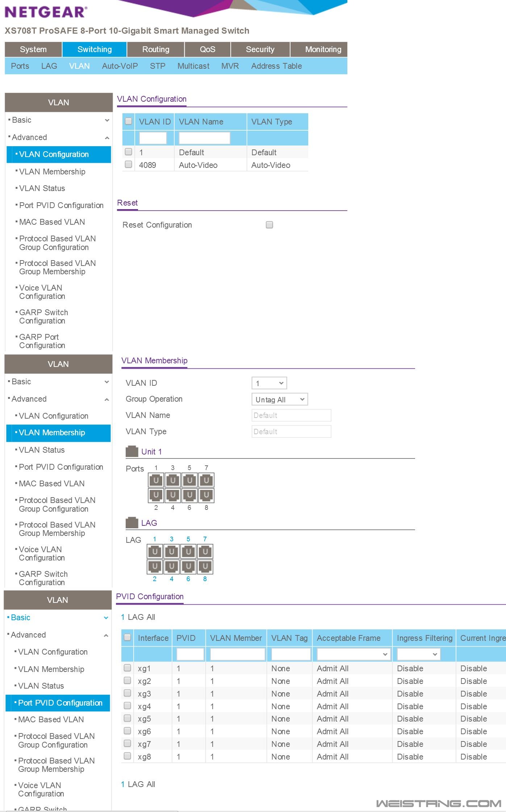Toggle Unit 1 port 4 membership icon

pos(173,495)
